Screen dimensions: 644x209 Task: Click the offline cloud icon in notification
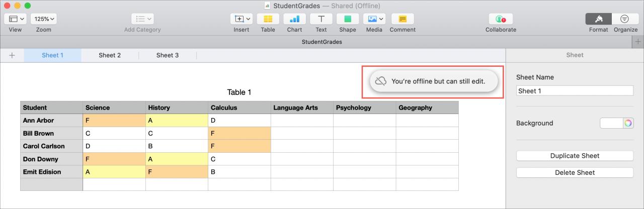381,81
